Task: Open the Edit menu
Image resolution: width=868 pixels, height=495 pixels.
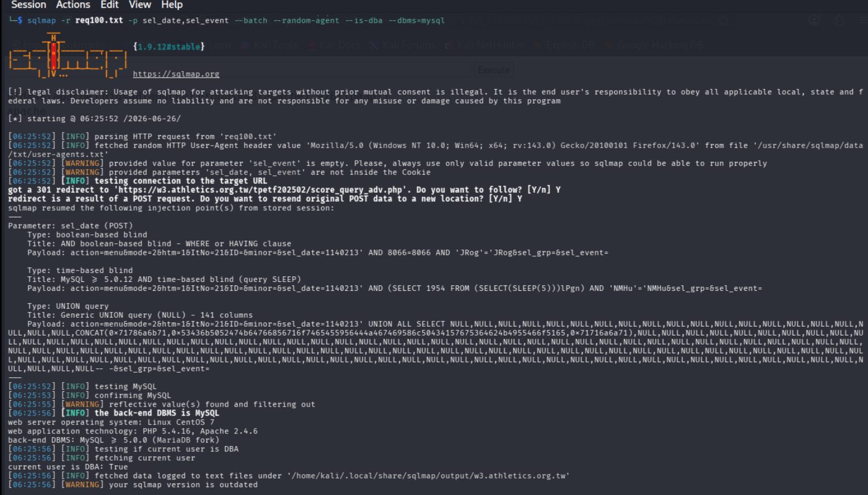Action: 109,5
